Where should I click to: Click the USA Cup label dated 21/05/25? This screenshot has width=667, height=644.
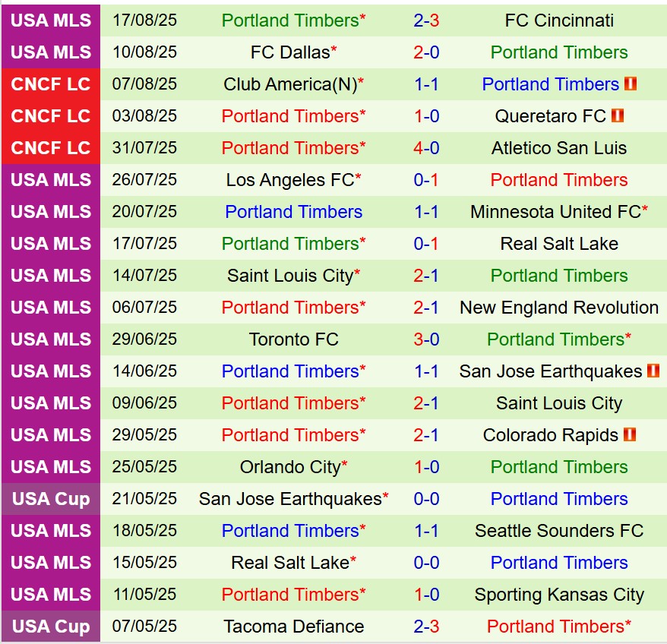pyautogui.click(x=51, y=499)
